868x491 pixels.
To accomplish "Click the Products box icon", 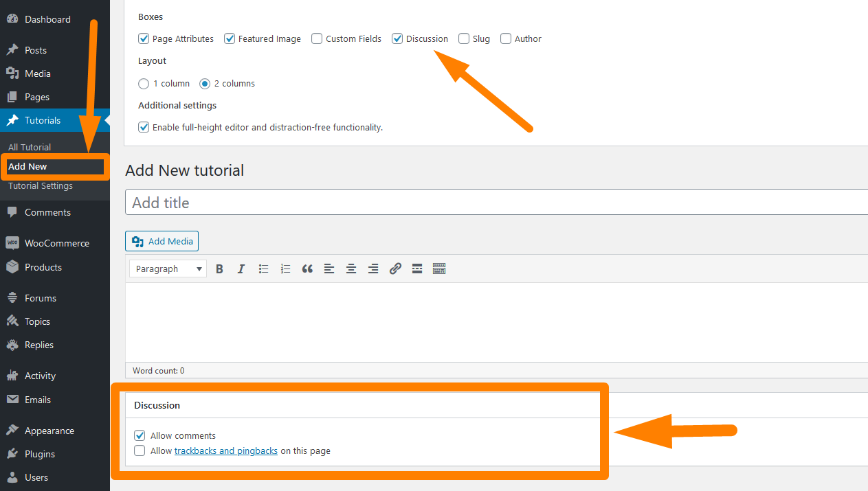I will 12,267.
